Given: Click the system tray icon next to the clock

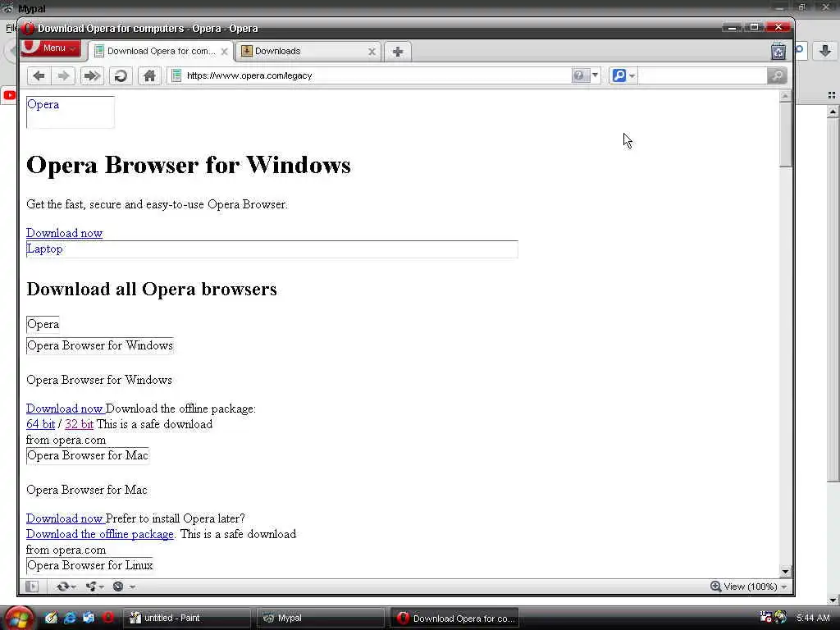Looking at the screenshot, I should (781, 617).
